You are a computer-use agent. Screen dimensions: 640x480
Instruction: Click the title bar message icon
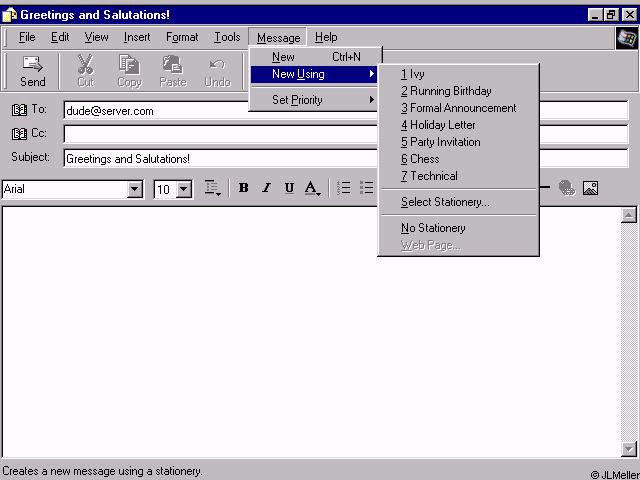point(9,15)
